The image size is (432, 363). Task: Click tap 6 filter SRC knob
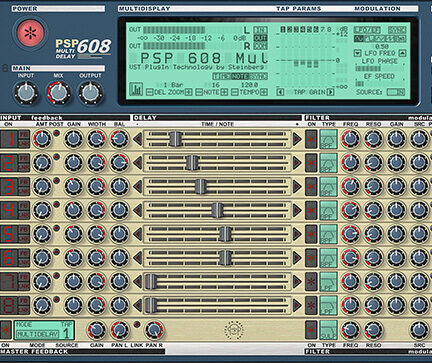click(419, 258)
